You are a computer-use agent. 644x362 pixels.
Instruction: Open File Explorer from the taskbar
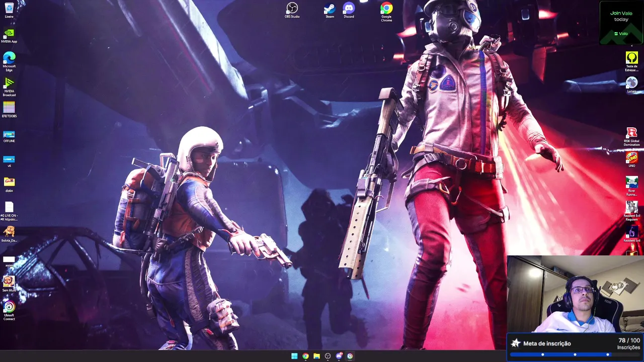click(x=316, y=356)
